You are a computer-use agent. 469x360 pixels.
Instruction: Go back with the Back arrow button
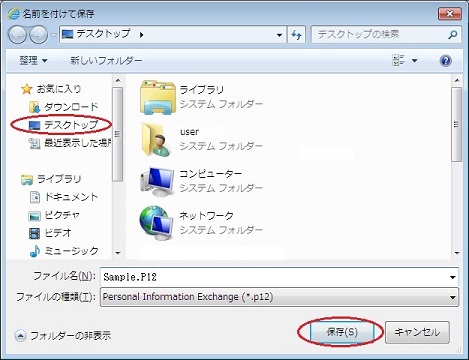pos(17,34)
